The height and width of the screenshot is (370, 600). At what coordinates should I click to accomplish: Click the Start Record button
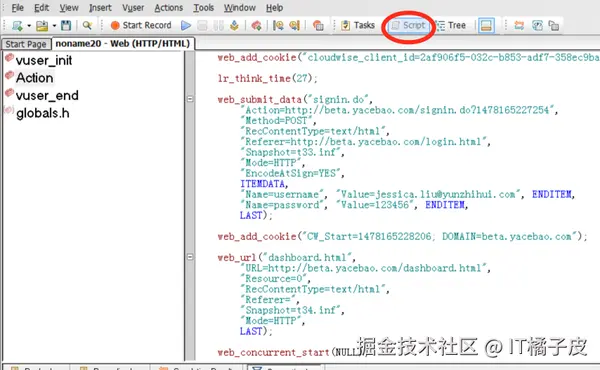[141, 25]
